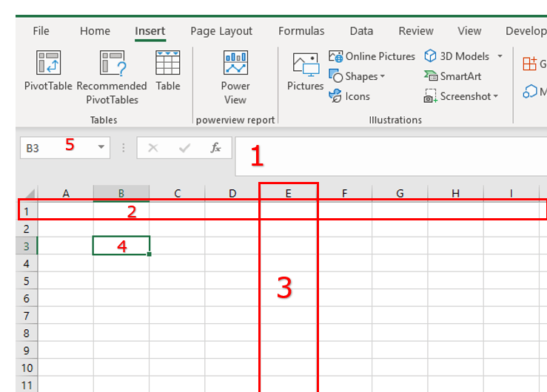The image size is (547, 392).
Task: Open Recommended PivotTables
Action: [112, 78]
